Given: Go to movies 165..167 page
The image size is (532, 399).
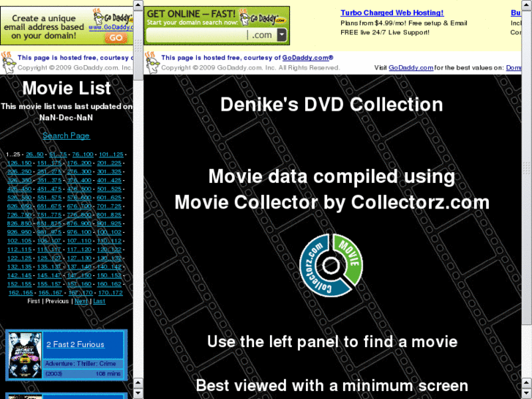Looking at the screenshot, I should [50, 293].
